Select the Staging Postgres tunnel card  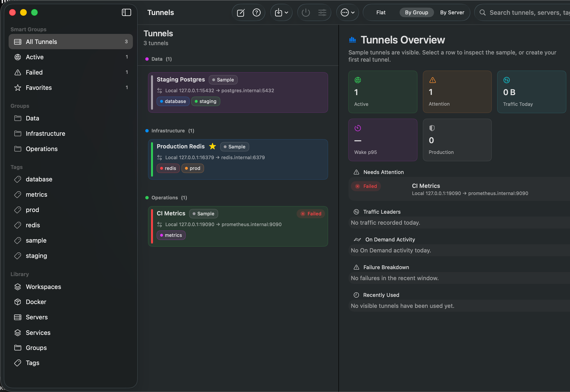238,93
